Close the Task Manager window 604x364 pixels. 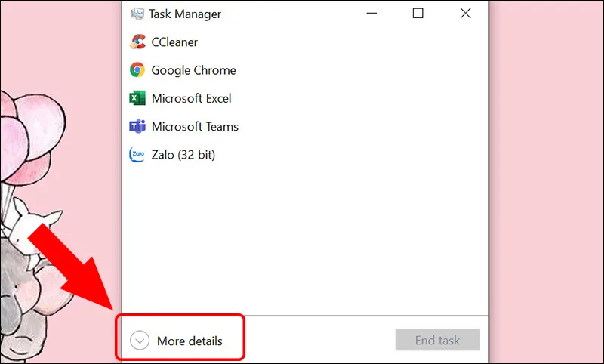[x=465, y=14]
